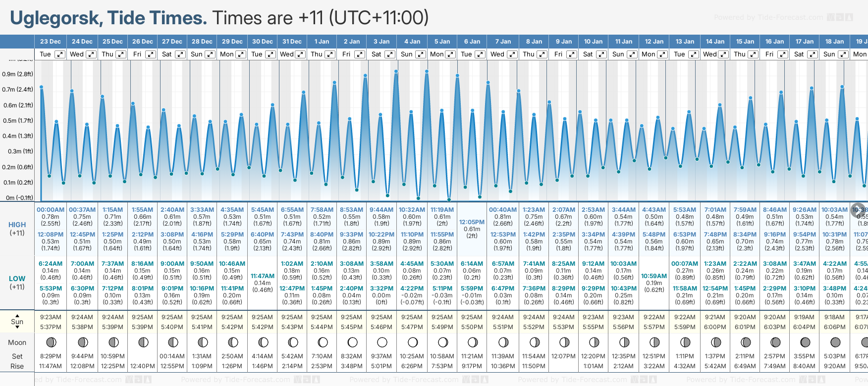The height and width of the screenshot is (386, 868).
Task: Expand the Fri 9 Jan column
Action: 571,54
